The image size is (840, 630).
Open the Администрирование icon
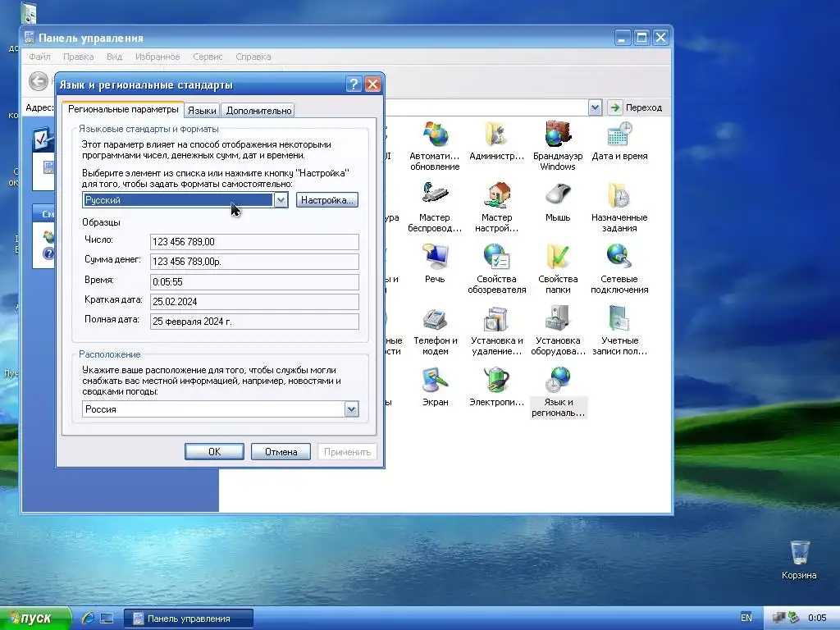click(496, 140)
